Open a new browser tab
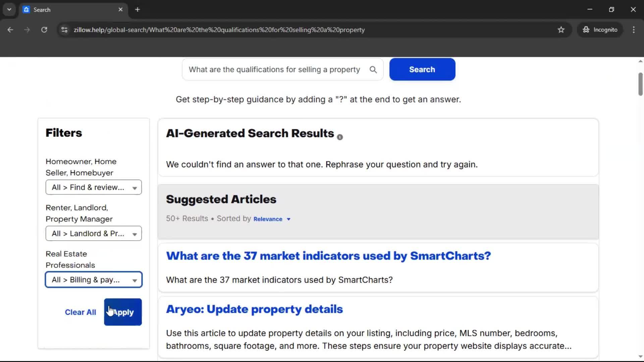This screenshot has width=644, height=362. [137, 9]
